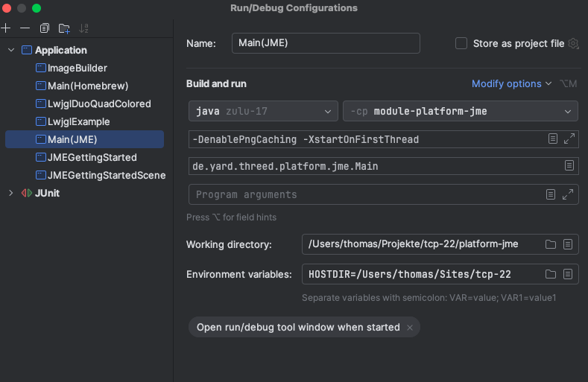Click the Add New Configuration plus icon
Viewport: 588px width, 382px height.
pos(6,28)
